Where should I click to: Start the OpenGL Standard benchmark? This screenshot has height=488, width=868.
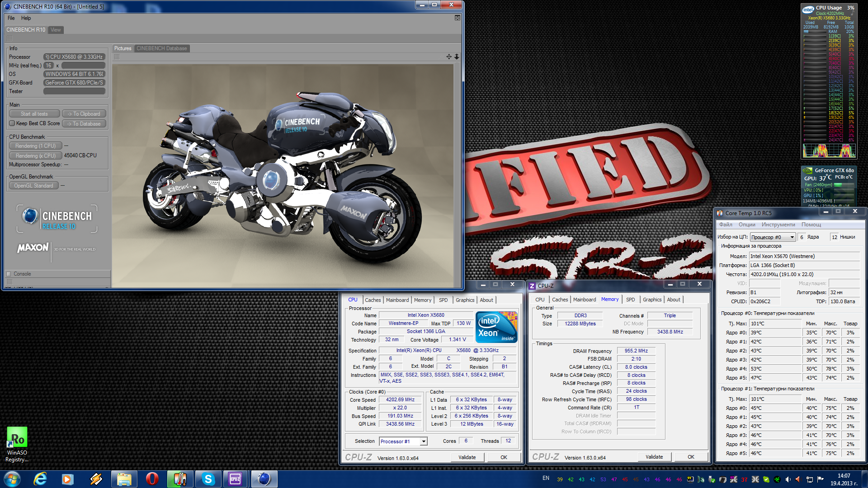pyautogui.click(x=33, y=186)
